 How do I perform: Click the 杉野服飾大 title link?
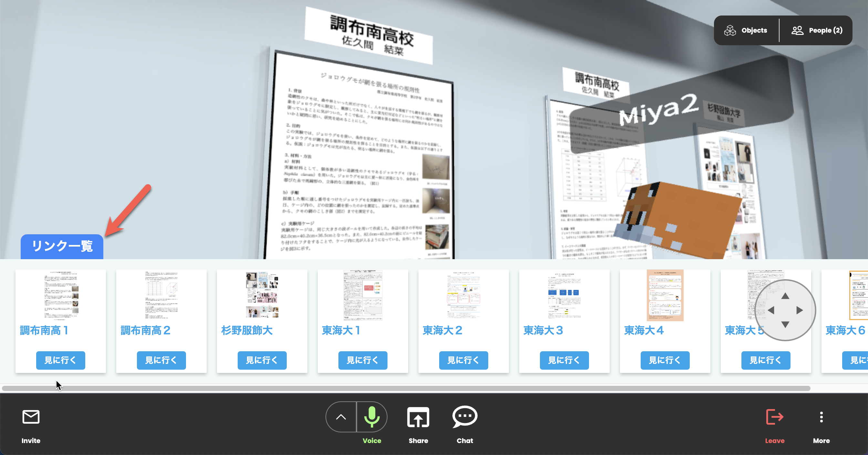(247, 331)
